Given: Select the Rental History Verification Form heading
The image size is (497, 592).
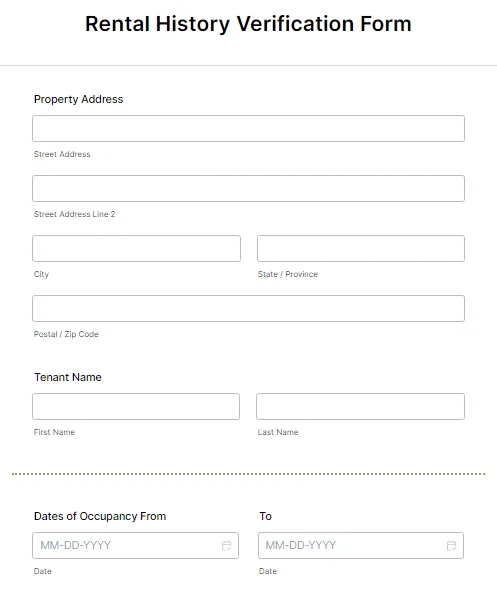Looking at the screenshot, I should click(x=248, y=24).
